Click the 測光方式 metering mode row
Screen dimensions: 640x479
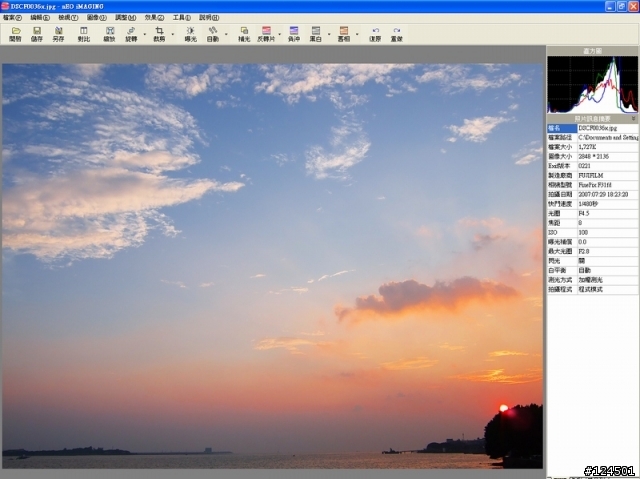click(x=593, y=280)
